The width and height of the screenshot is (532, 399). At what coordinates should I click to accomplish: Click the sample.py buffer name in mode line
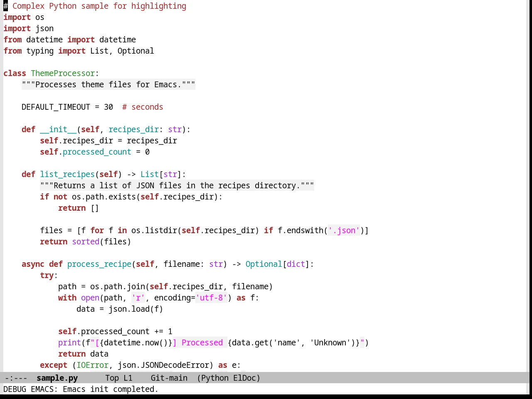(x=57, y=378)
